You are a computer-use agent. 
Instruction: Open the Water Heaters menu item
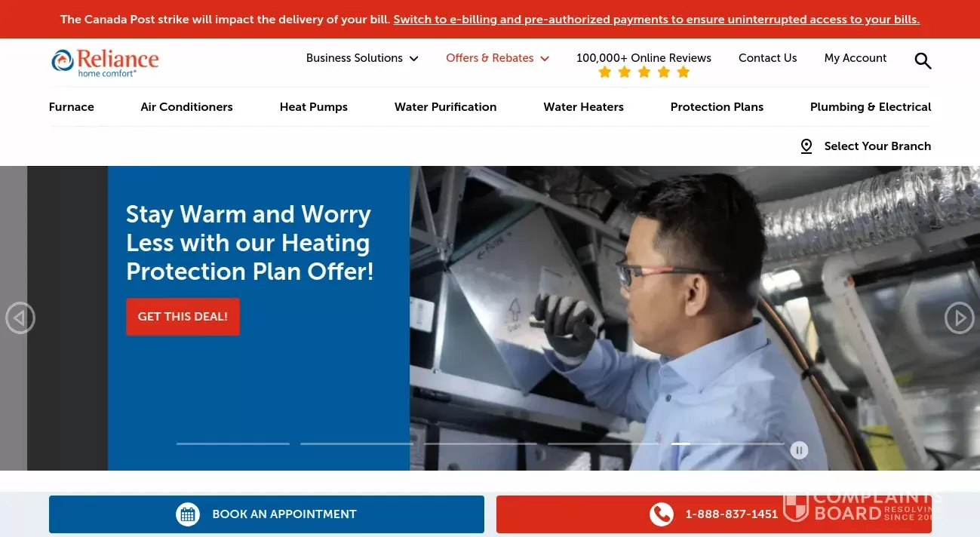[x=583, y=107]
